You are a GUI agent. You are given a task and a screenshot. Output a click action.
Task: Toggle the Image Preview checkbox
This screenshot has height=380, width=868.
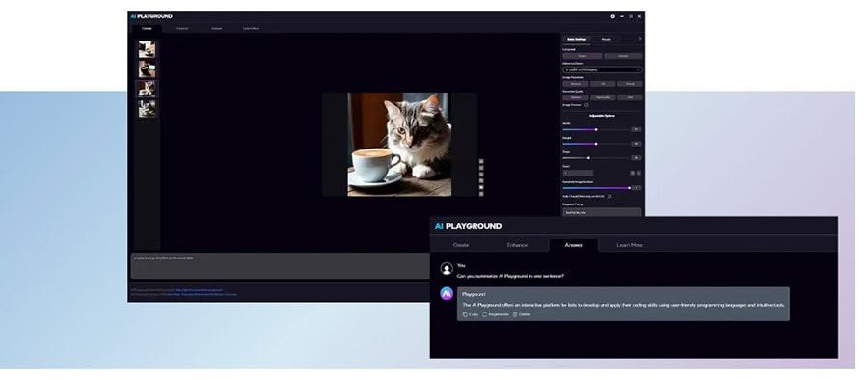click(586, 105)
